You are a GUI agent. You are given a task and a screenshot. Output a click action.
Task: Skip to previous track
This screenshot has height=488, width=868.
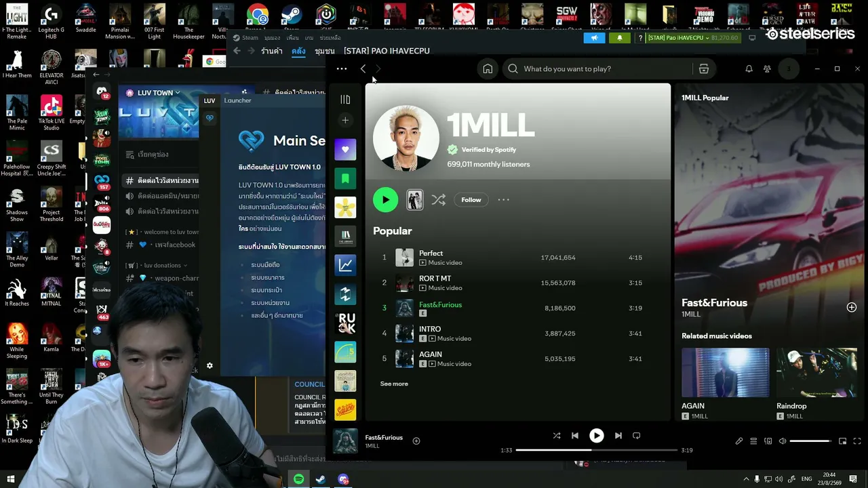575,436
